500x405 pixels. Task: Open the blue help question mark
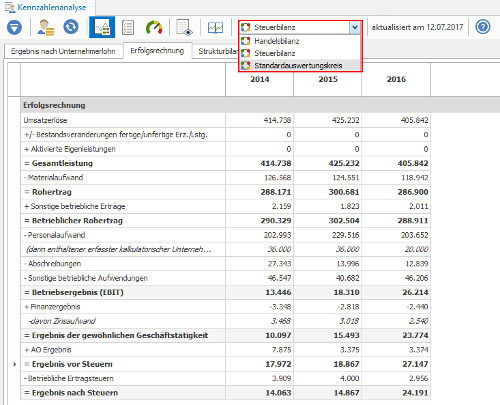(483, 27)
